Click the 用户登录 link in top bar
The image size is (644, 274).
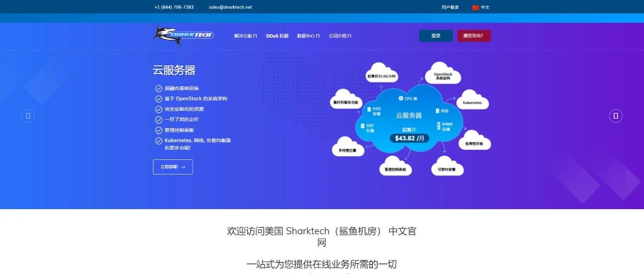click(450, 8)
